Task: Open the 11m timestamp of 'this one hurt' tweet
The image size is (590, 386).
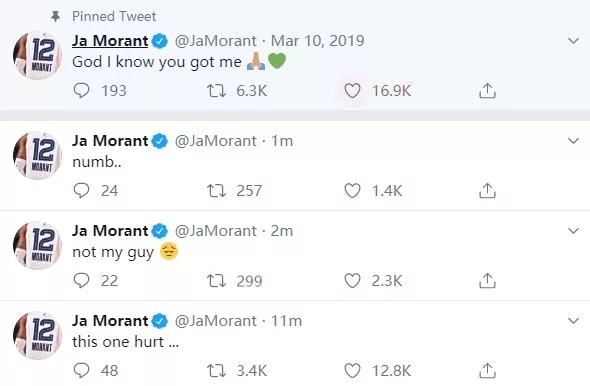Action: click(x=286, y=321)
